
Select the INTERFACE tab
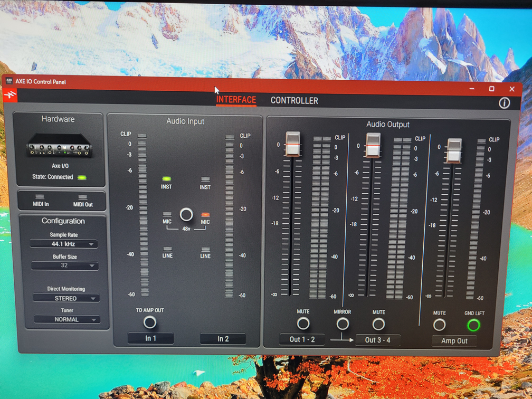point(236,100)
